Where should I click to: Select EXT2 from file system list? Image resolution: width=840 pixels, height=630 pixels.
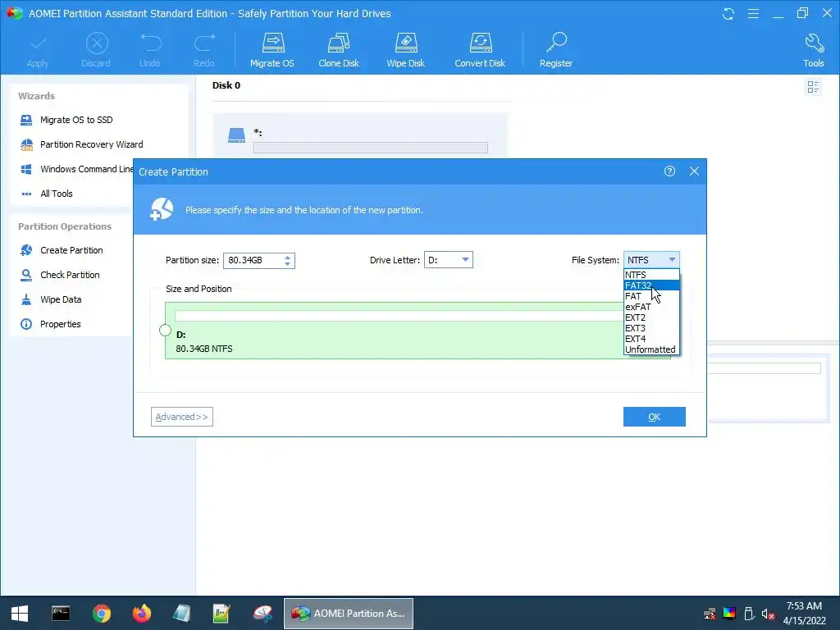[651, 317]
